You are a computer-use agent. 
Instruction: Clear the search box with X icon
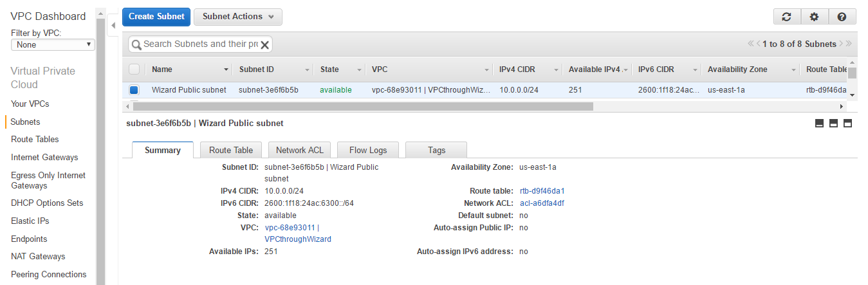click(264, 44)
